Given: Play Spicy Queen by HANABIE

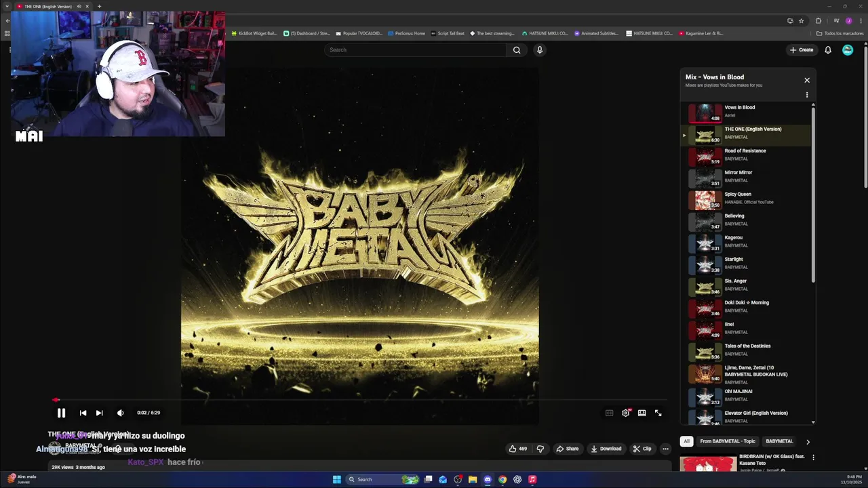Looking at the screenshot, I should [746, 199].
